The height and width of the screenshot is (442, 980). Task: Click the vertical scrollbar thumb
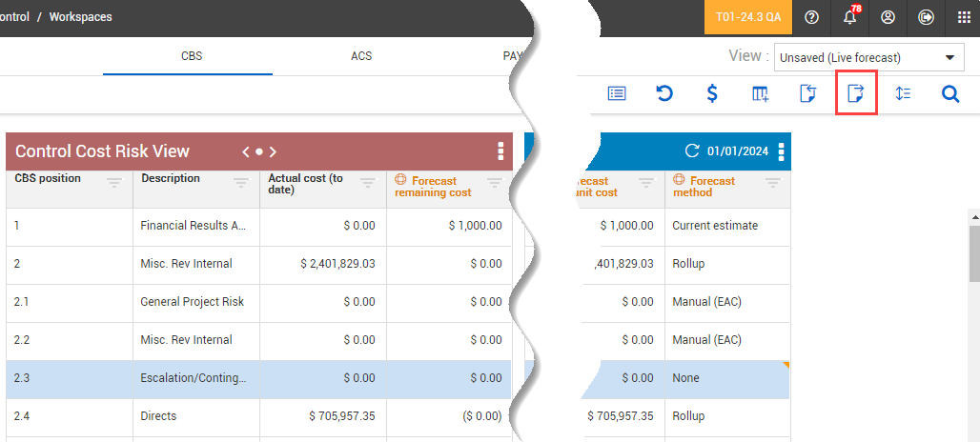(974, 254)
